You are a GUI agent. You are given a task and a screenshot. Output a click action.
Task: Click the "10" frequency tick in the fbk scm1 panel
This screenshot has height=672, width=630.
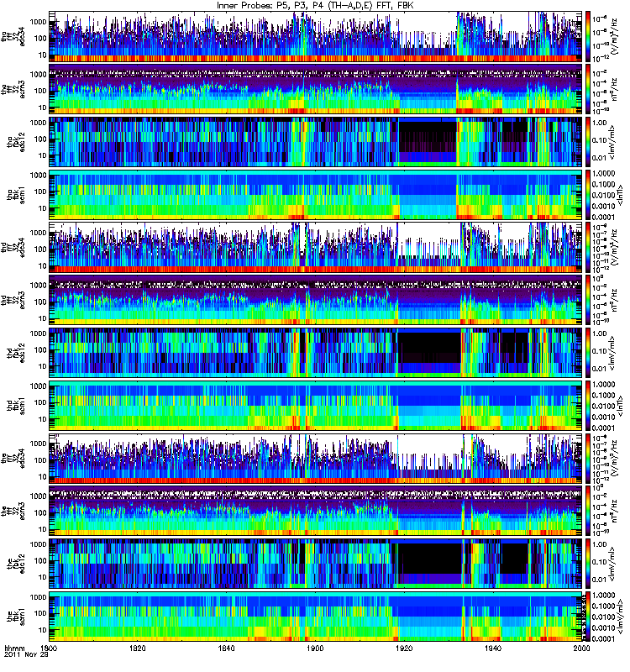click(x=42, y=630)
